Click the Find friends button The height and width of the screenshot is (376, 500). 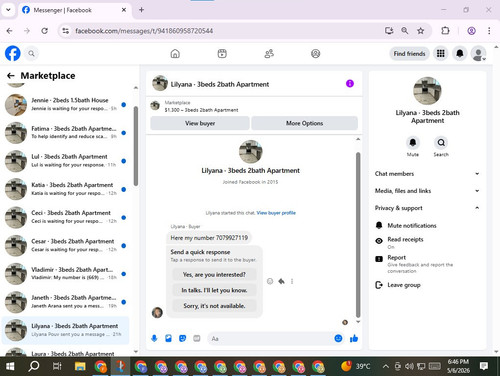click(x=409, y=54)
